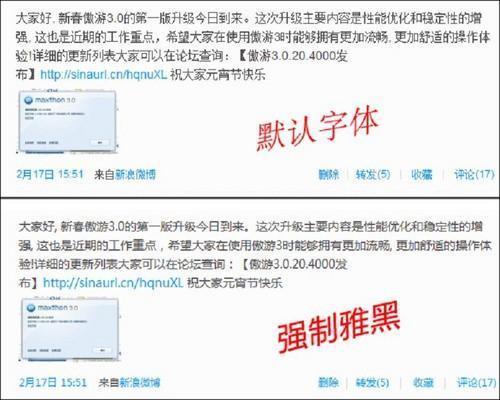This screenshot has height=400, width=500.
Task: Click 转发(5) on the lower post
Action: 372,382
